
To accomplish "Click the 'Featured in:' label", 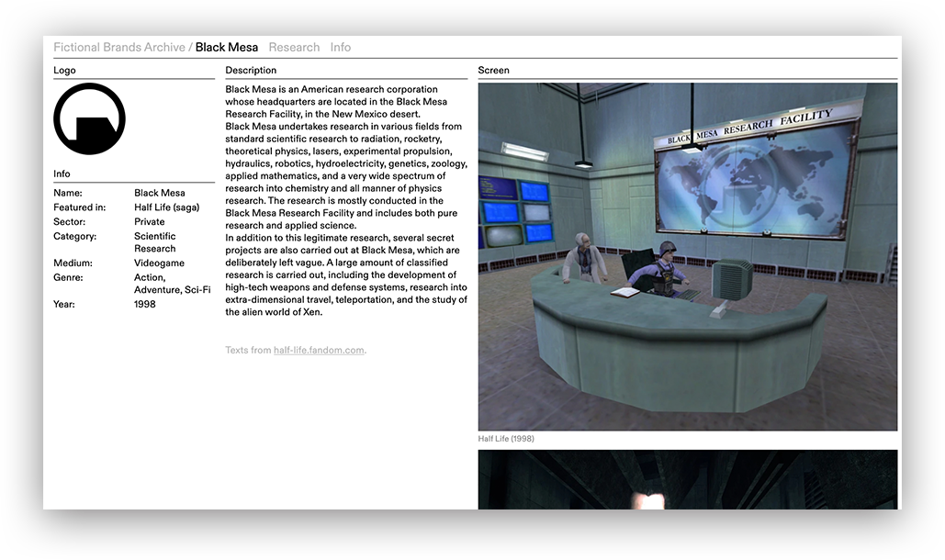I will tap(80, 207).
